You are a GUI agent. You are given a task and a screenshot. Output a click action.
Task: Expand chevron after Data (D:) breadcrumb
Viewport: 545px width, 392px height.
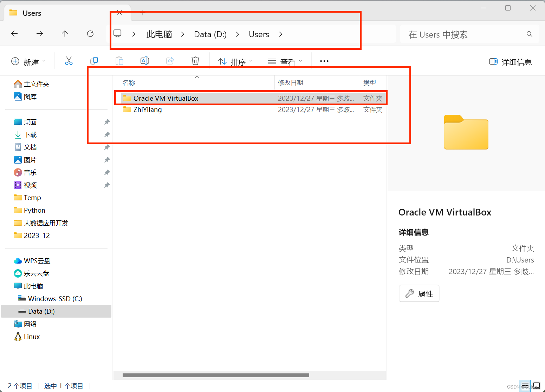click(238, 34)
